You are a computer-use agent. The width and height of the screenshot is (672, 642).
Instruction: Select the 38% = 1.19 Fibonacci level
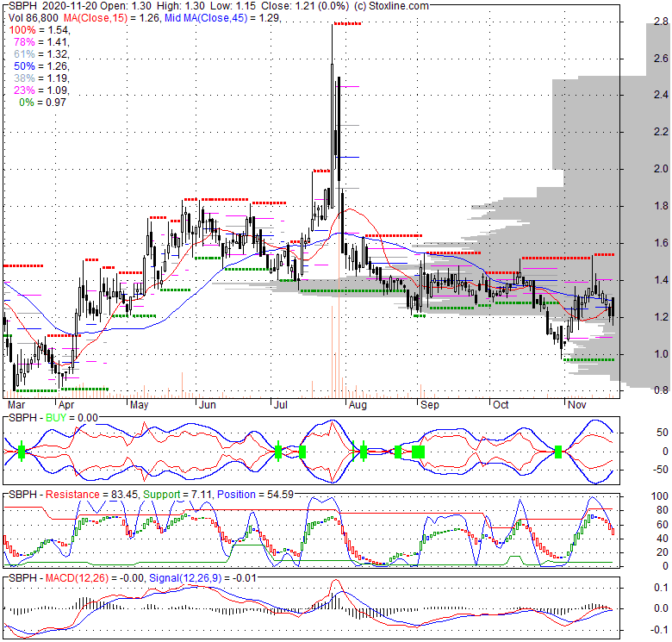pyautogui.click(x=41, y=78)
